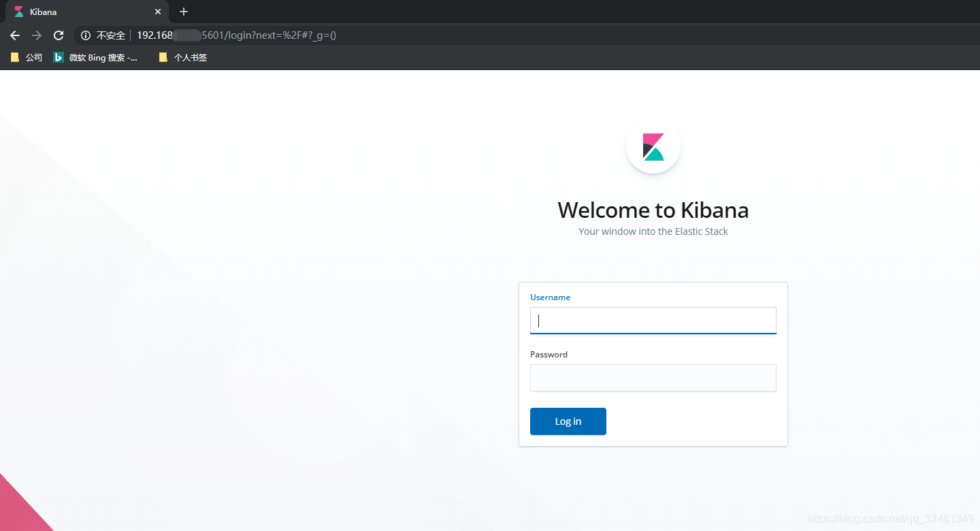Screen dimensions: 980x531
Task: Click 'Your window into the Elastic Stack' subtitle
Action: [653, 231]
